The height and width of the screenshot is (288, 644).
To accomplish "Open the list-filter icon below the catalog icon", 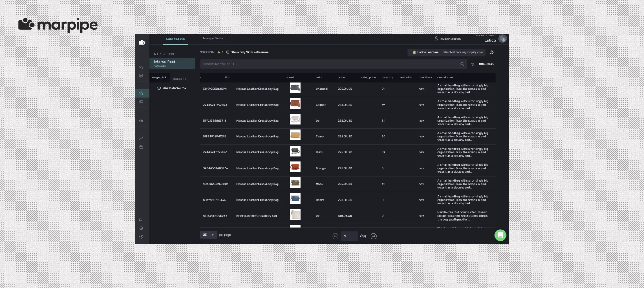I will point(141,102).
